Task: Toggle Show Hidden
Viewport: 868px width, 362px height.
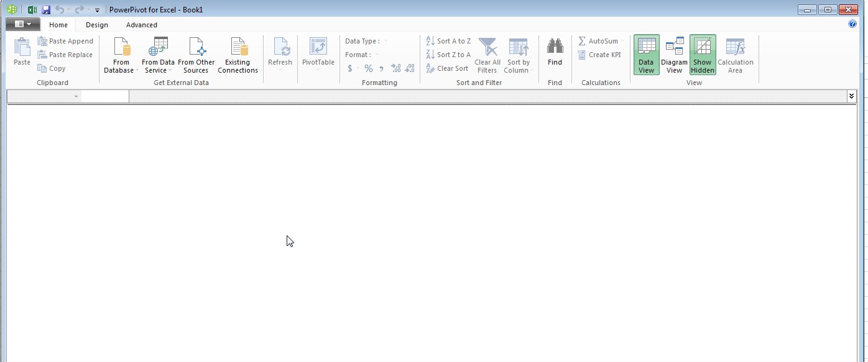Action: click(x=703, y=55)
